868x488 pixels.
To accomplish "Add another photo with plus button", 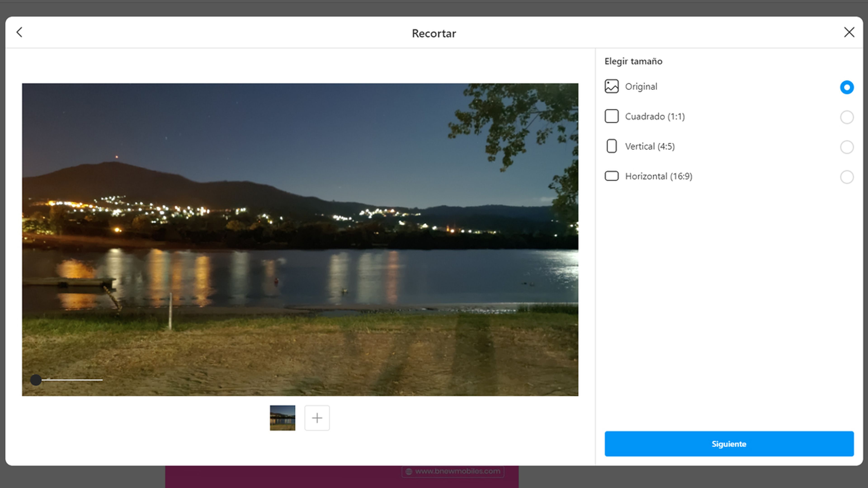I will [x=317, y=418].
